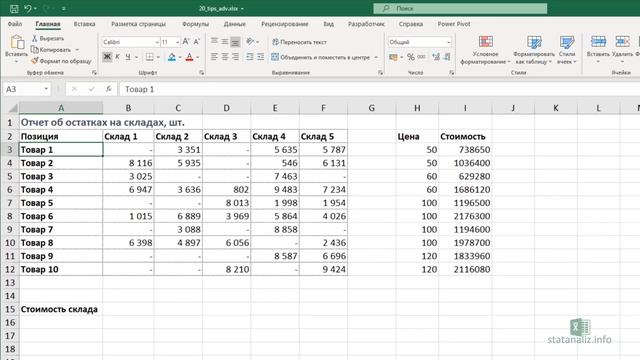Switch to the Формулы tab
The height and width of the screenshot is (360, 640).
(x=195, y=24)
